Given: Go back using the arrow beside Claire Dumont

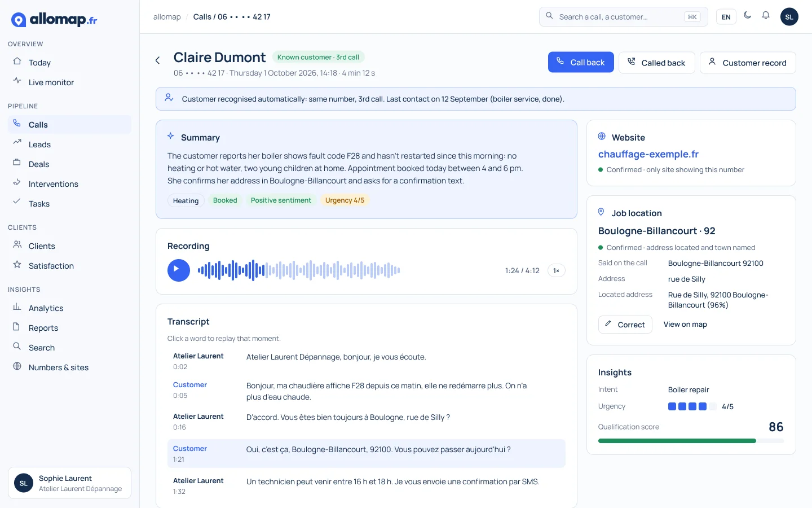Looking at the screenshot, I should click(158, 60).
